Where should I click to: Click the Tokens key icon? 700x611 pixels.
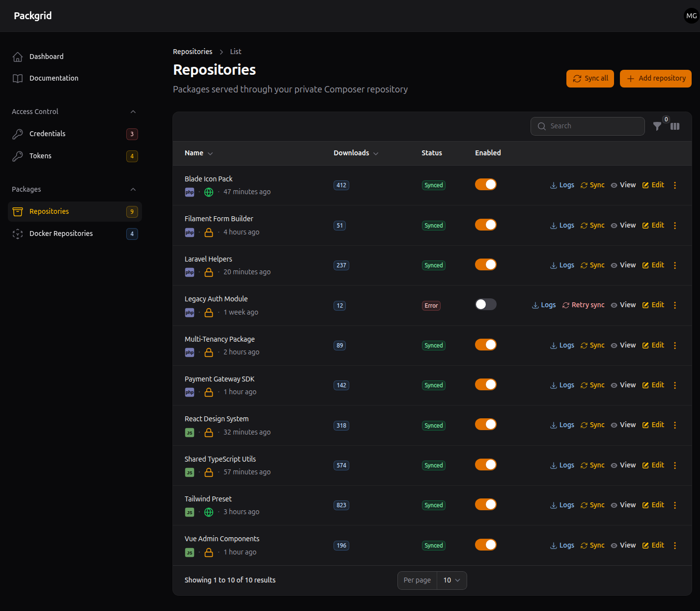pos(18,156)
